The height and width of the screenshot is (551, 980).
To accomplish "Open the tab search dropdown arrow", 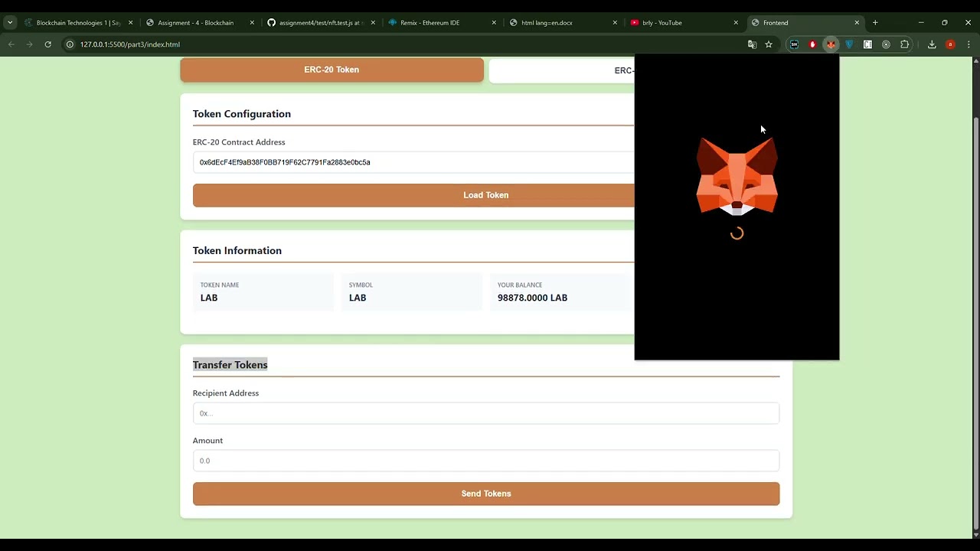I will coord(10,22).
